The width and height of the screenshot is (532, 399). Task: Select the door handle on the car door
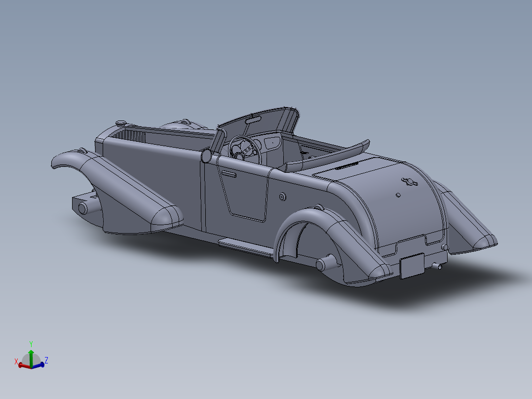point(228,174)
